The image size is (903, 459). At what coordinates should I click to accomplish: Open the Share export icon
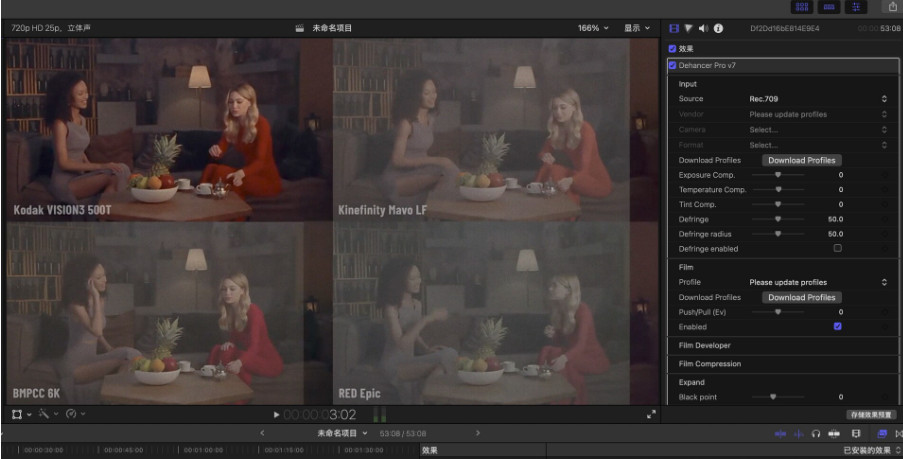coord(892,6)
